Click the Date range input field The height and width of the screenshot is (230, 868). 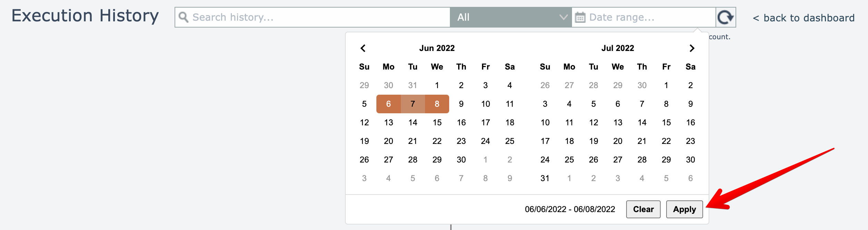(649, 17)
